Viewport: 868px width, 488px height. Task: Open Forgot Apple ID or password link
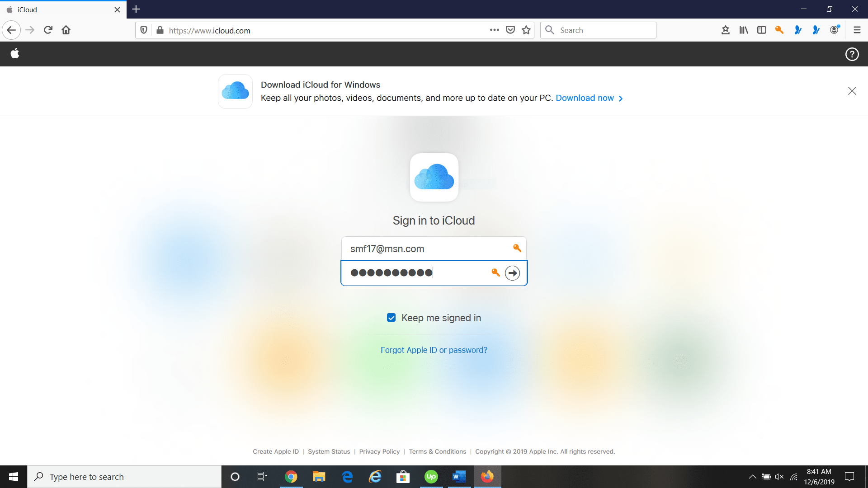pyautogui.click(x=434, y=350)
